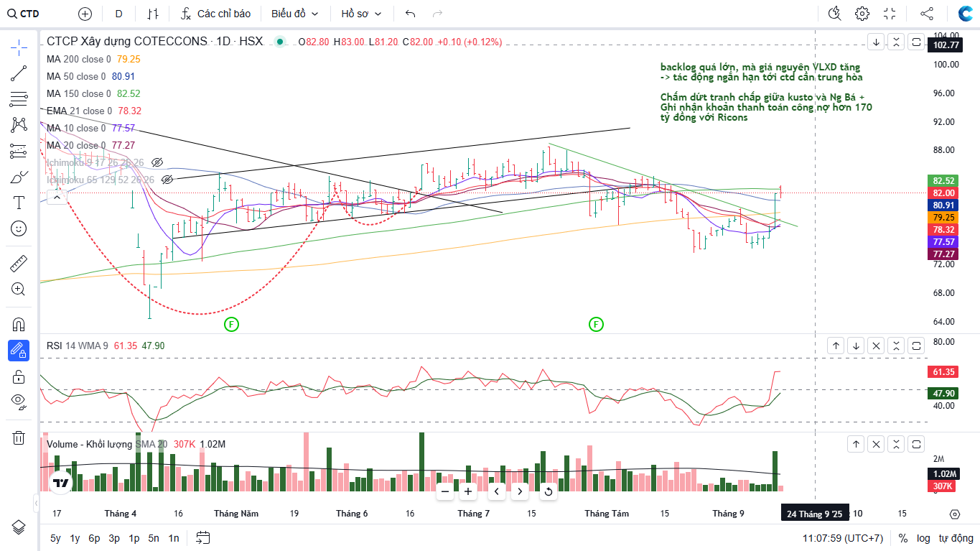Open the Các chỉ báo indicators menu
The image size is (980, 551).
[x=215, y=14]
